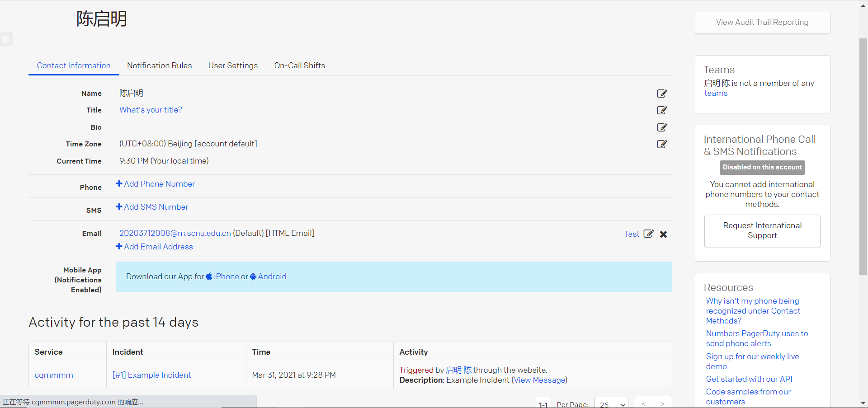Add SMS Number link

coord(152,207)
